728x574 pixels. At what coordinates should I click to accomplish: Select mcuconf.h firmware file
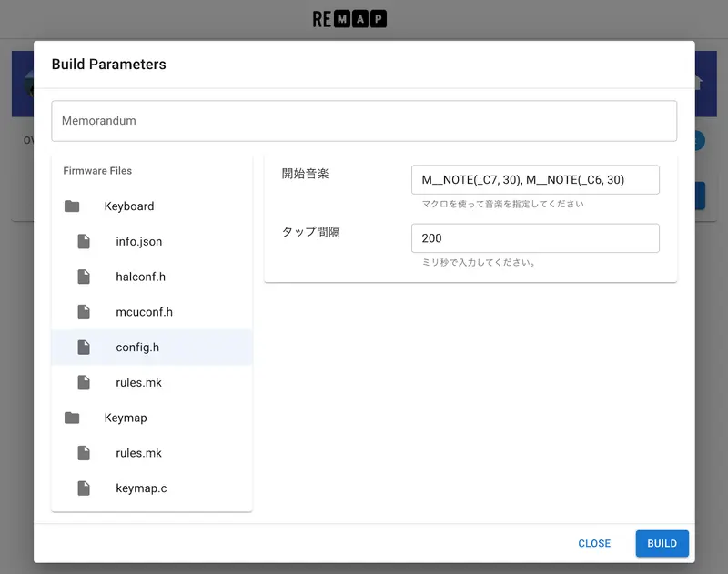point(144,312)
